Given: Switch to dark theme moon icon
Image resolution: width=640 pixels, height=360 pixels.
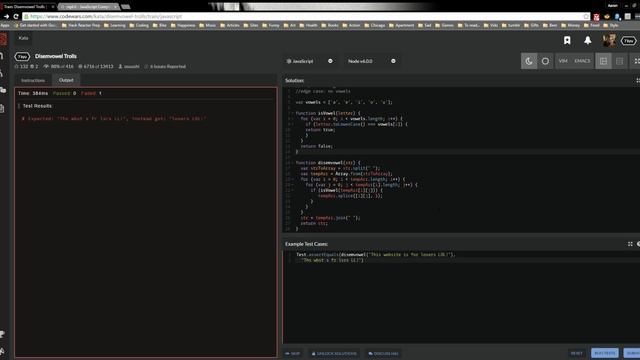Looking at the screenshot, I should click(x=529, y=61).
